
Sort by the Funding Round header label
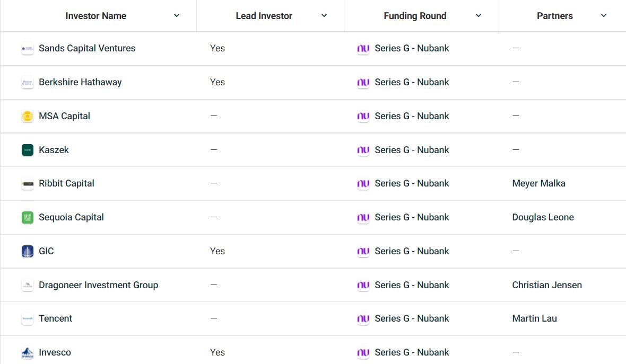pos(415,16)
